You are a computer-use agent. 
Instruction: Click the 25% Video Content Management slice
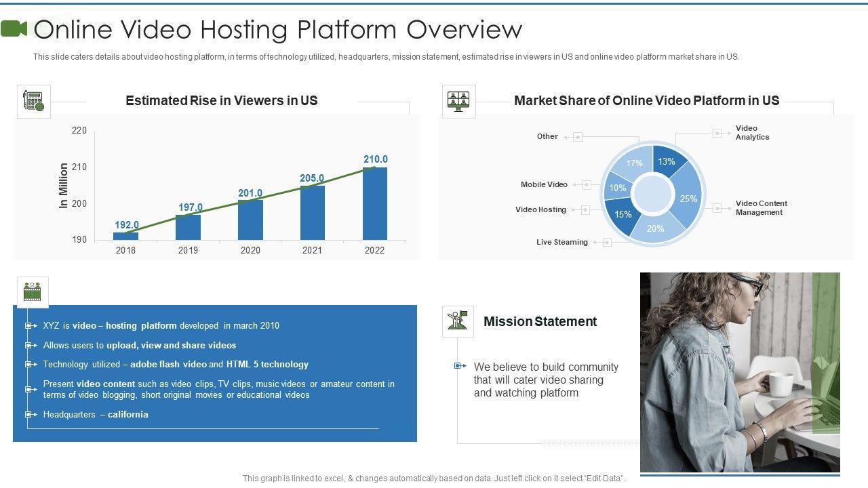tap(688, 198)
